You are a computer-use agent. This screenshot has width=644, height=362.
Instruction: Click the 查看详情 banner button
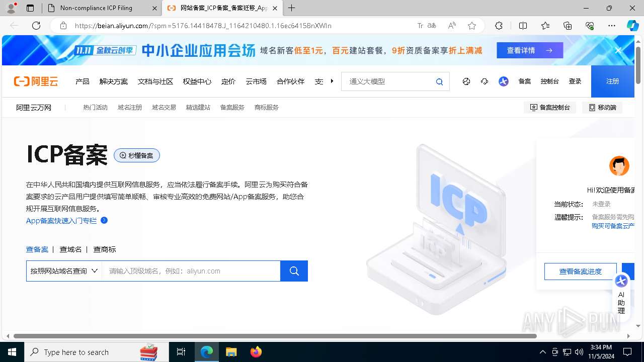(530, 50)
